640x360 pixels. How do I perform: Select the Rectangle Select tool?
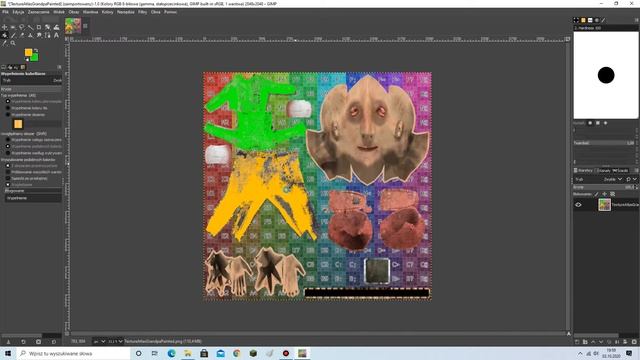(x=13, y=27)
